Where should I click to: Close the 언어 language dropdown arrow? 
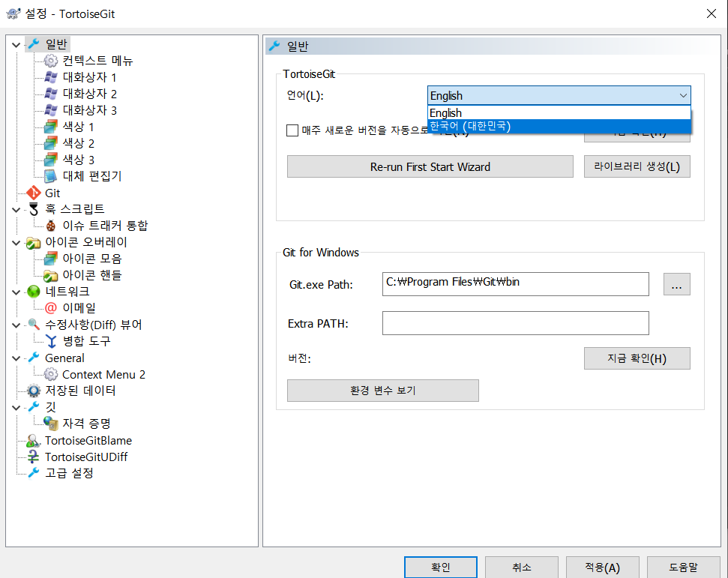[x=683, y=96]
